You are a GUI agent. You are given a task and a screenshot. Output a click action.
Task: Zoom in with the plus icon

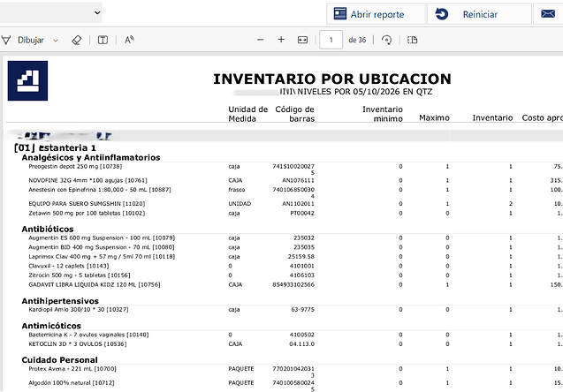point(281,40)
